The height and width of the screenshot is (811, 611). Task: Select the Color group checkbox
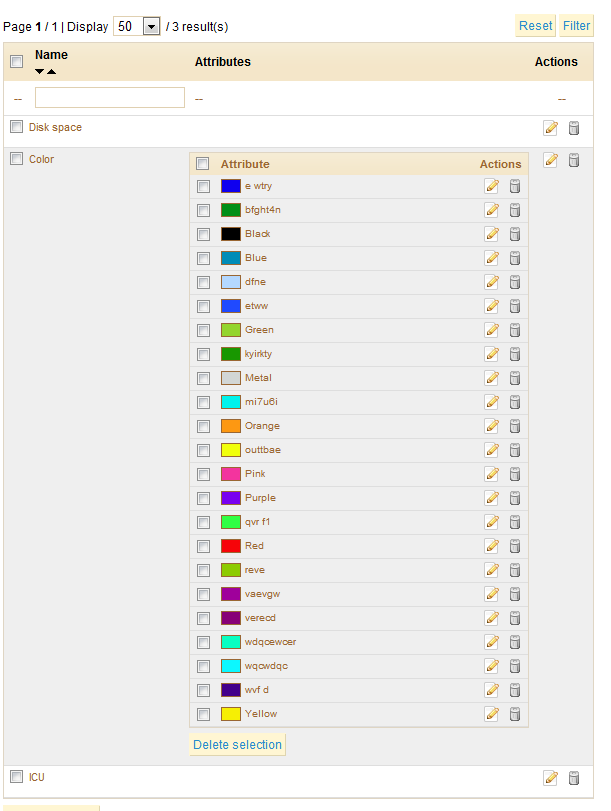(x=16, y=159)
